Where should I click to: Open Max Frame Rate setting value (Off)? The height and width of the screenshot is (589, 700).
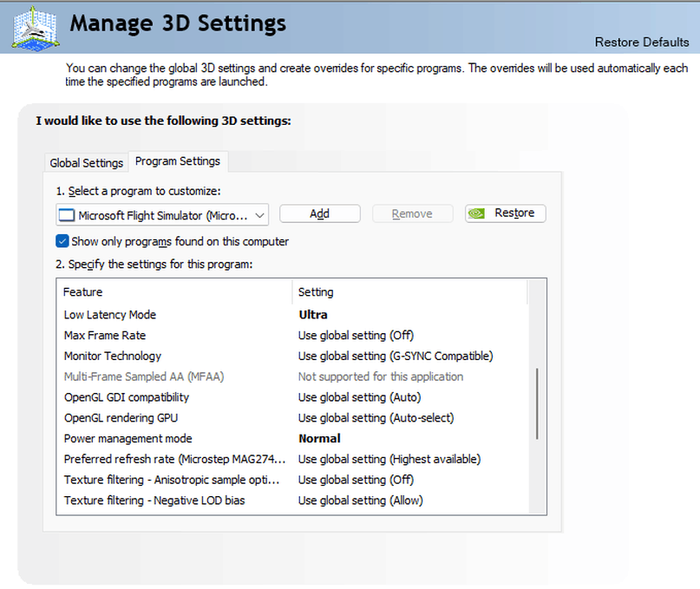pyautogui.click(x=356, y=336)
